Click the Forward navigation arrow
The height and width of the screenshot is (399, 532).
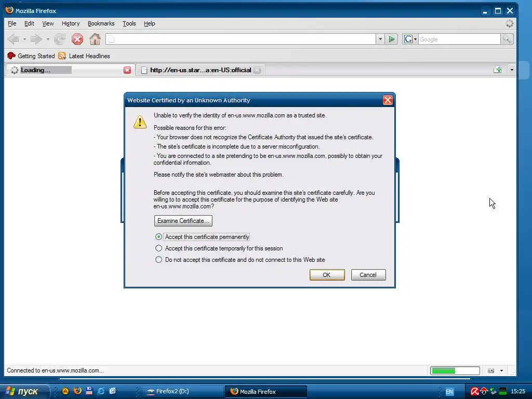pos(36,39)
